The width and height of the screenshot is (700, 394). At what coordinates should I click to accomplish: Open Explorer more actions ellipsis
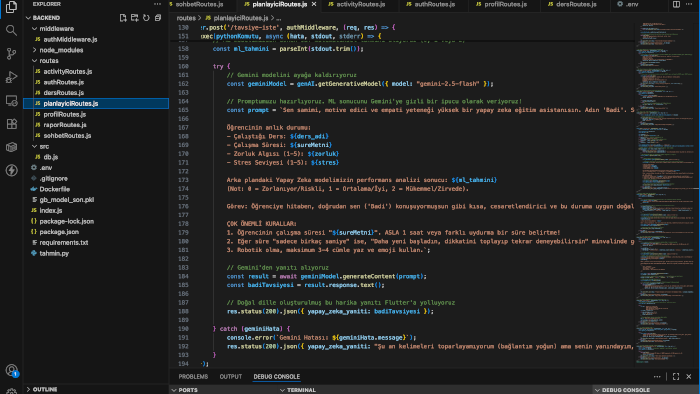point(157,4)
